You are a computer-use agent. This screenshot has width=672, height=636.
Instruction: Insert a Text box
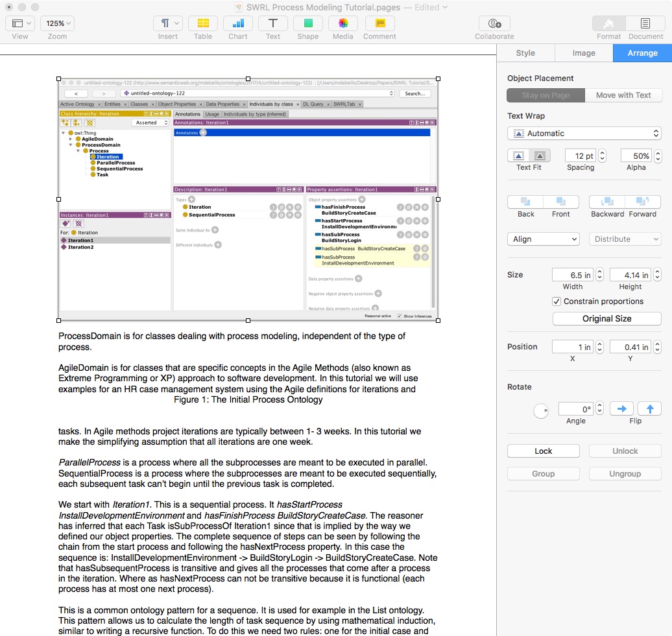(272, 23)
